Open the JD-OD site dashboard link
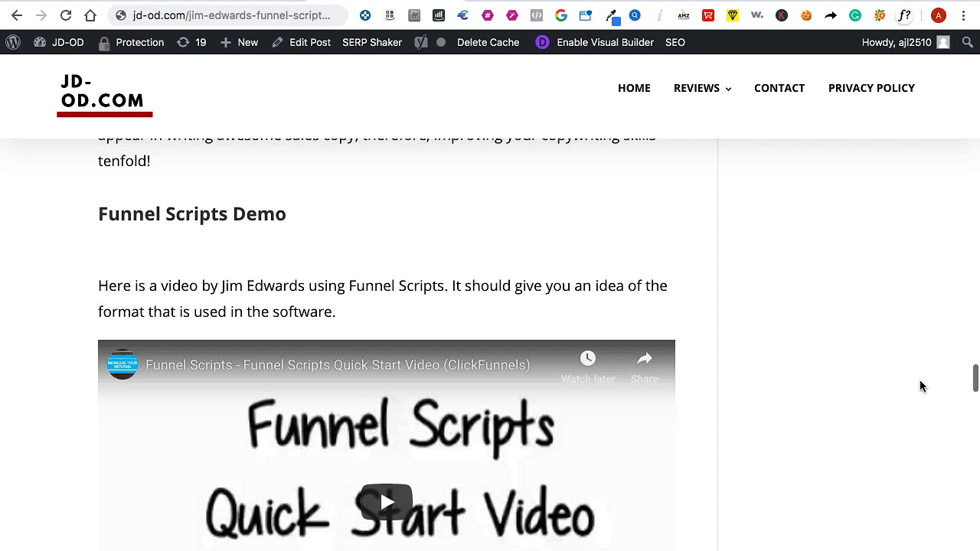This screenshot has height=551, width=980. [x=59, y=42]
